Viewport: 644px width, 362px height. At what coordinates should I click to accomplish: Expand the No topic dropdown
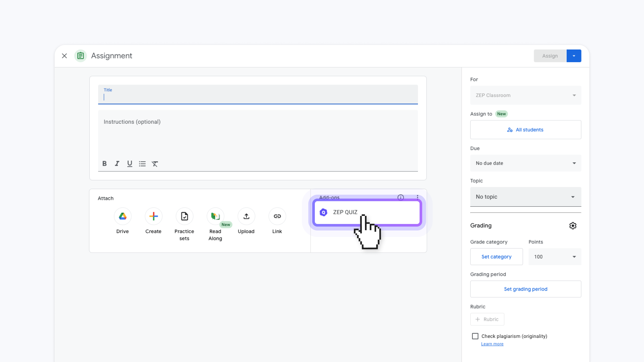coord(526,197)
